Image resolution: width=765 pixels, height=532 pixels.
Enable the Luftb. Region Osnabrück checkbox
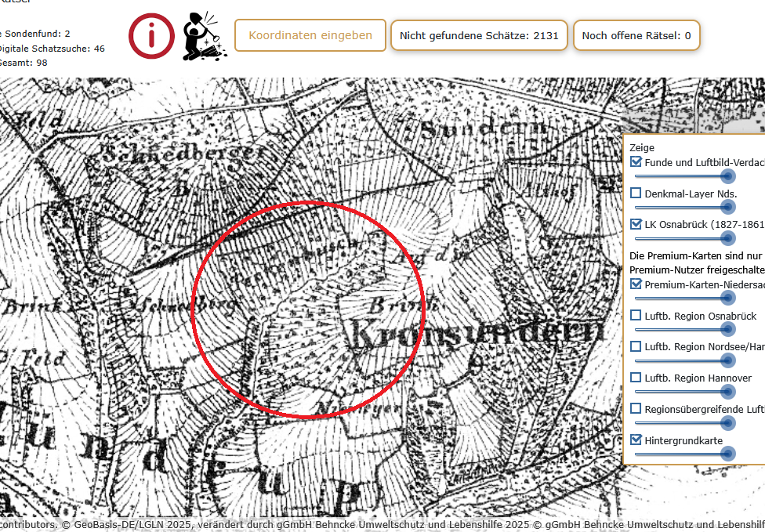pos(636,315)
